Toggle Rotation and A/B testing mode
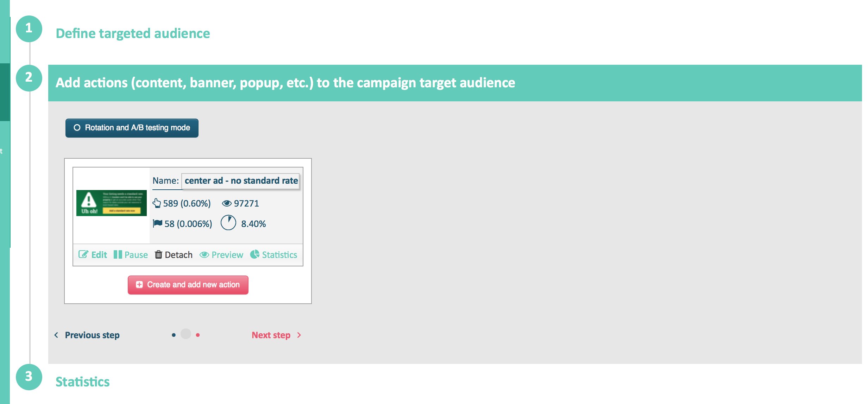The width and height of the screenshot is (868, 404). tap(132, 128)
